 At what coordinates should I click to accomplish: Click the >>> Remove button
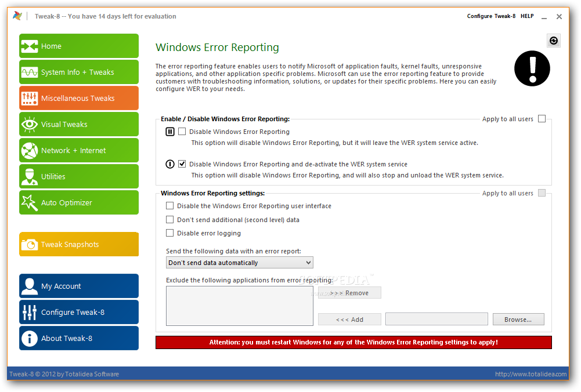tap(349, 293)
